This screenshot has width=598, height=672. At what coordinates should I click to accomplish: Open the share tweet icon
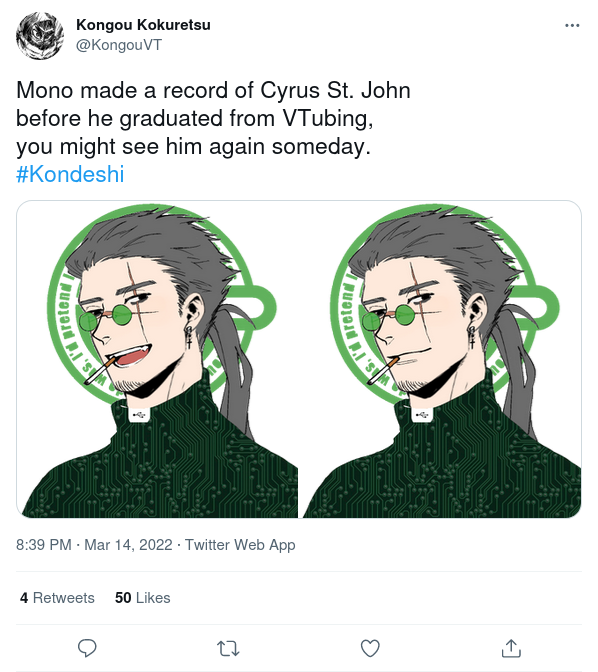[x=511, y=648]
